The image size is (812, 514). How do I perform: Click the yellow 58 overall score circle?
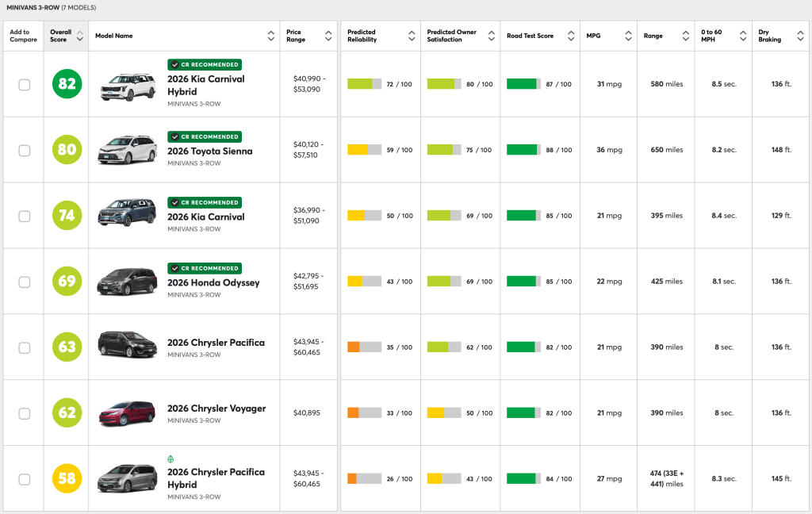[x=67, y=478]
